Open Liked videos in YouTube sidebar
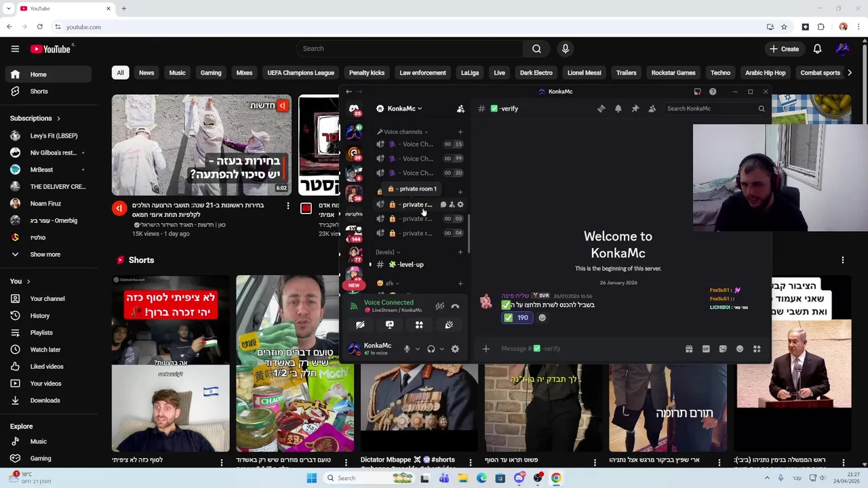This screenshot has width=868, height=488. (47, 367)
